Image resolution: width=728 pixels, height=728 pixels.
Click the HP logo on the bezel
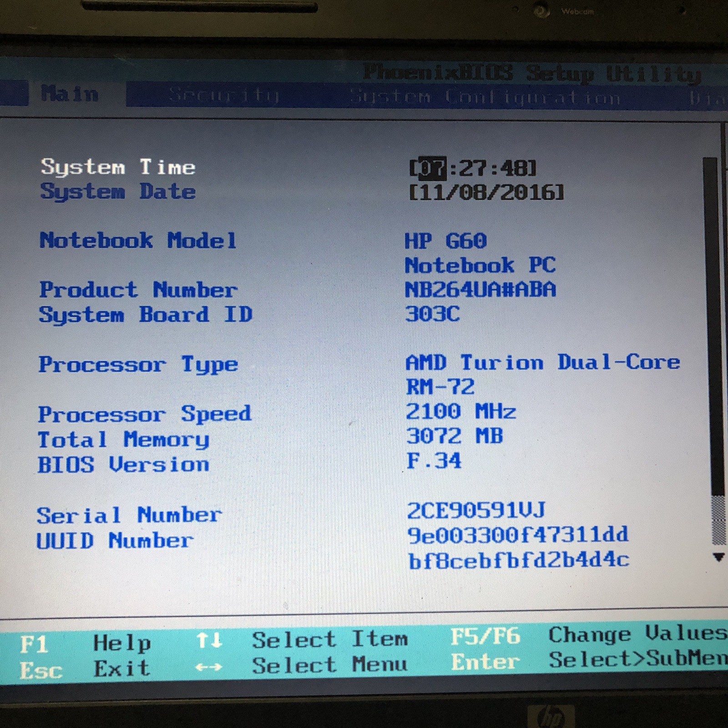pos(551,718)
